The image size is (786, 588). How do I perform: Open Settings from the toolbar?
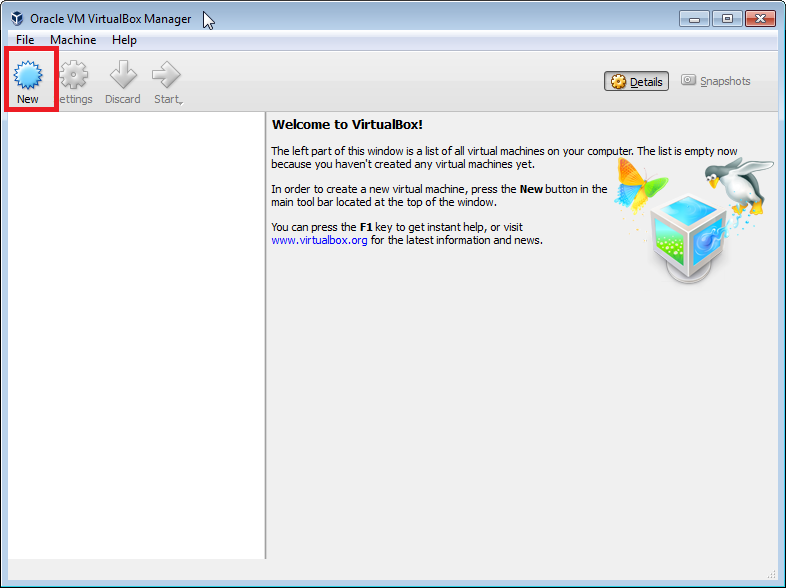point(75,76)
